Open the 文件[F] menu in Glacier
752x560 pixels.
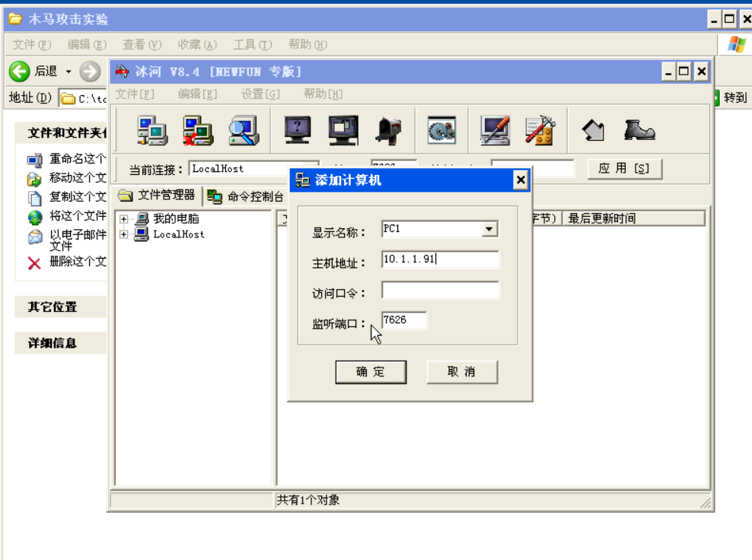click(135, 94)
